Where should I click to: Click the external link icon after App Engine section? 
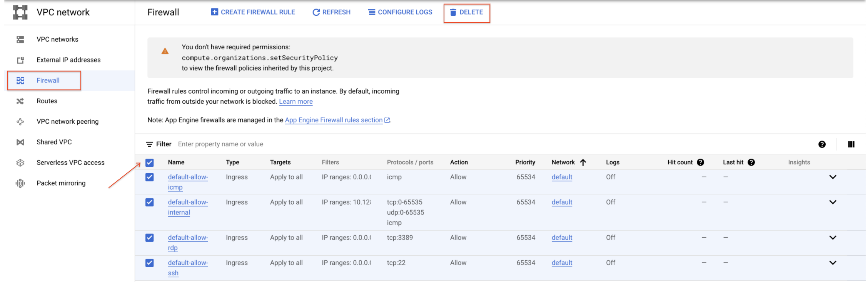[387, 120]
